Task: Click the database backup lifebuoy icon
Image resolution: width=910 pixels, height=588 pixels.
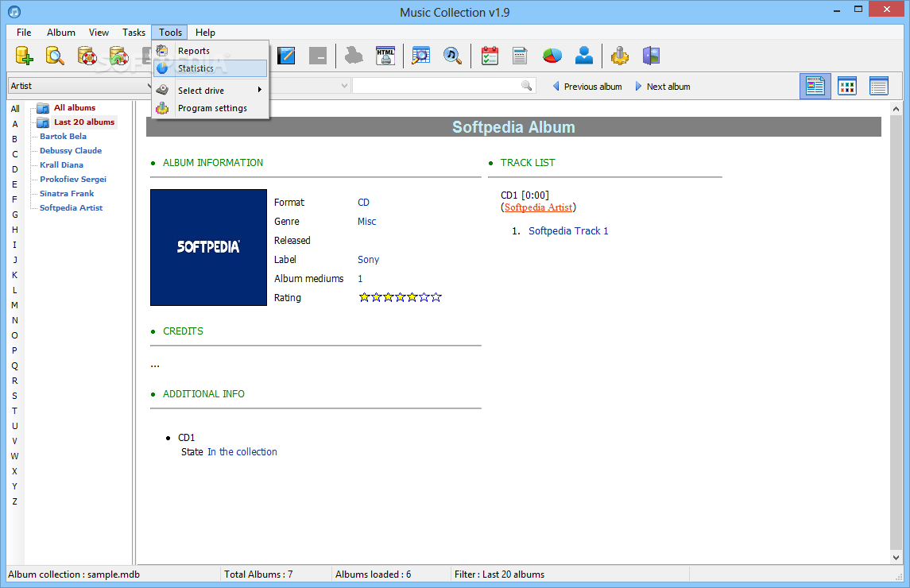Action: coord(87,56)
